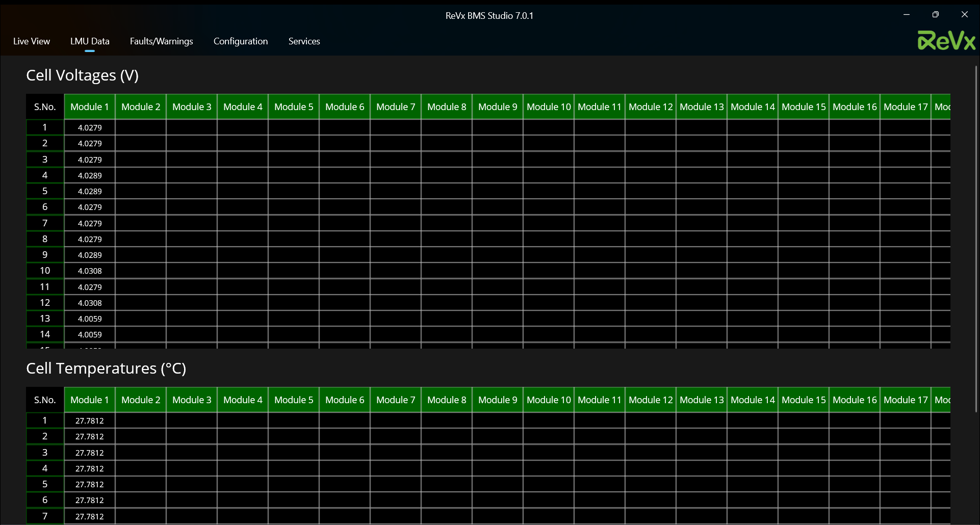The height and width of the screenshot is (525, 980).
Task: Select Module 17 header in Cell Voltages table
Action: 906,107
